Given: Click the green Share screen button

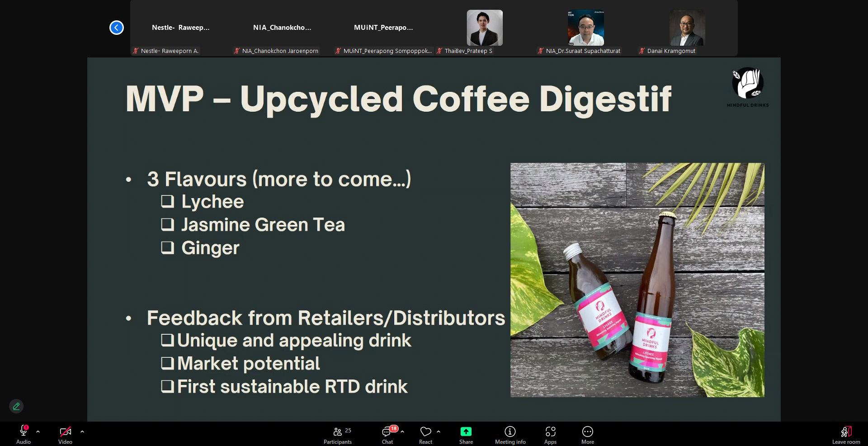Looking at the screenshot, I should 466,434.
